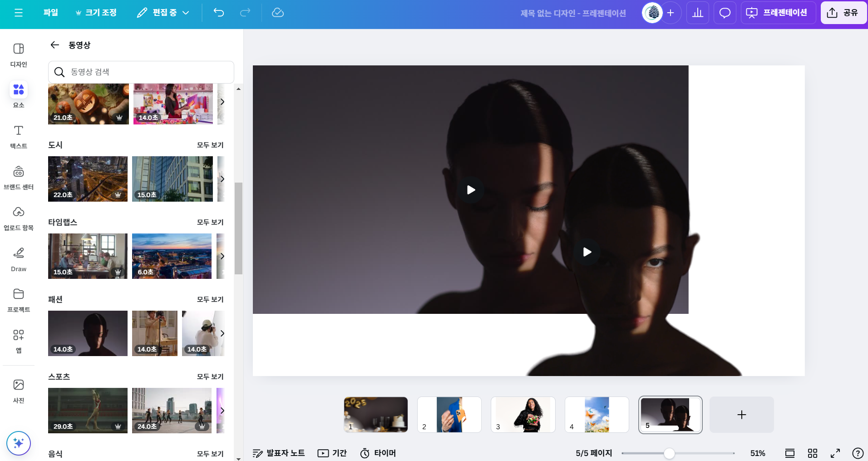The height and width of the screenshot is (461, 868).
Task: Select the 29.0초 gymnast sports video
Action: (88, 411)
